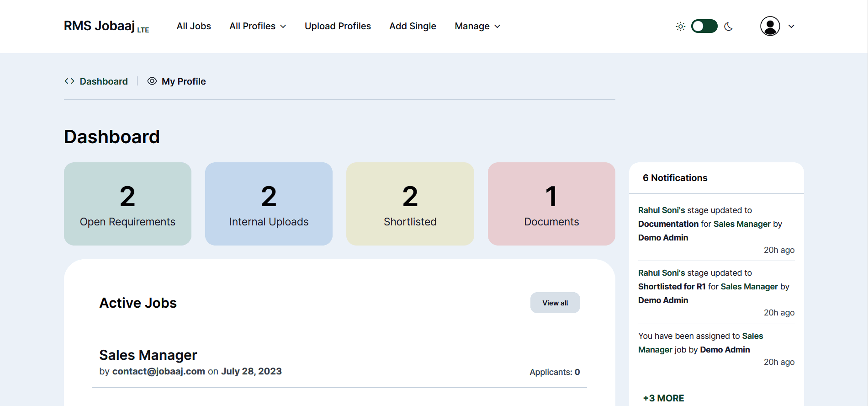Screen dimensions: 868x406
Task: Open Rahul Soni's Shortlisted for R1 notification
Action: 716,293
